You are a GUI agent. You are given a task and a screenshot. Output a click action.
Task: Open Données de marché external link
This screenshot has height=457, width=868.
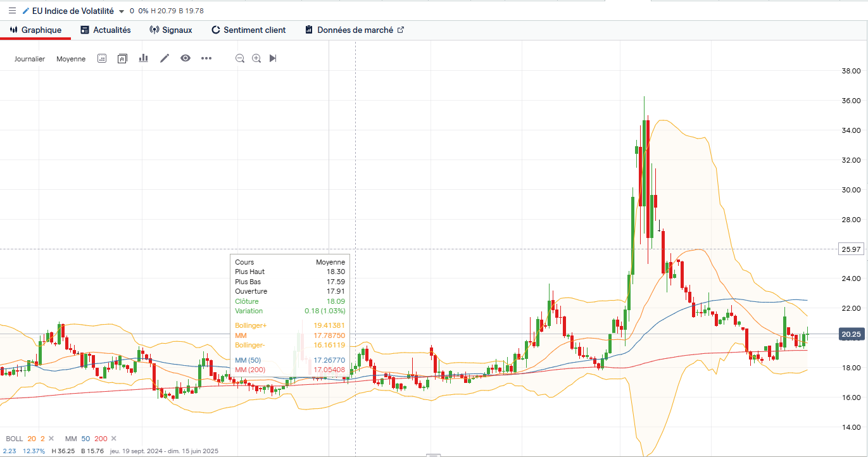pyautogui.click(x=355, y=30)
